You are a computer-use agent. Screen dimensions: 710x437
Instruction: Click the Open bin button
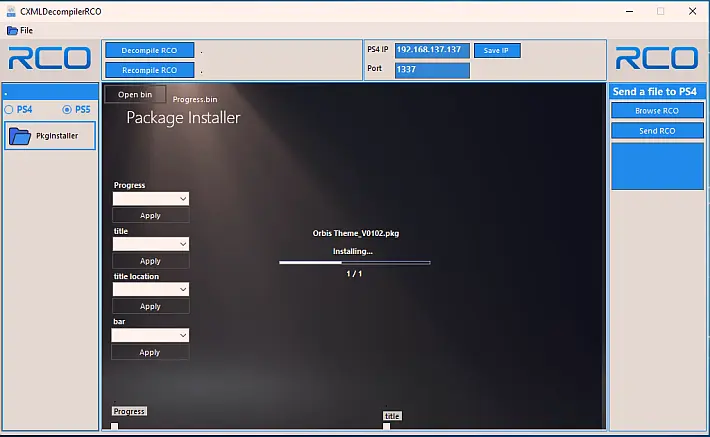tap(135, 95)
